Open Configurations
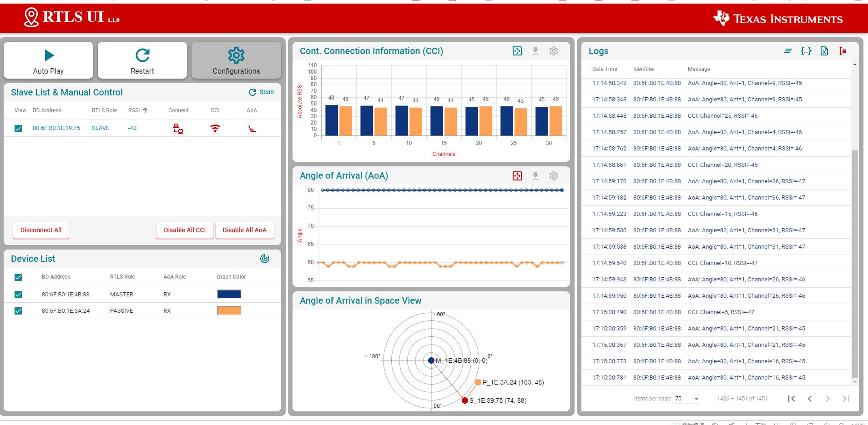 pyautogui.click(x=236, y=60)
